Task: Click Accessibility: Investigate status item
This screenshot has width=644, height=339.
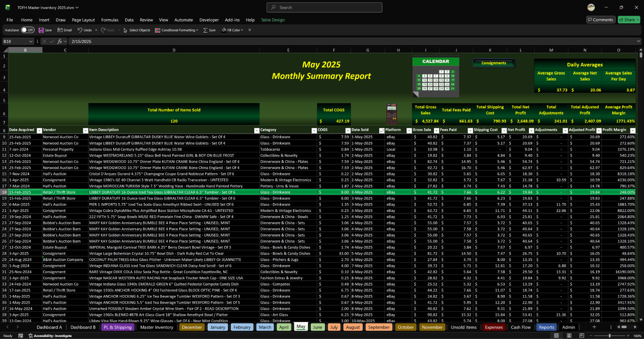Action: point(50,336)
